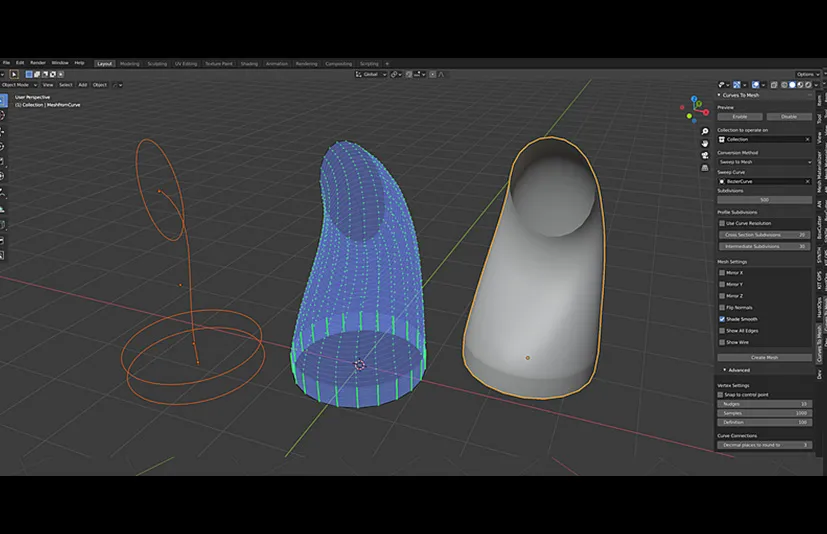Screen dimensions: 827x534
Task: Click the blue Z axis on navigation gizmo
Action: pyautogui.click(x=694, y=99)
